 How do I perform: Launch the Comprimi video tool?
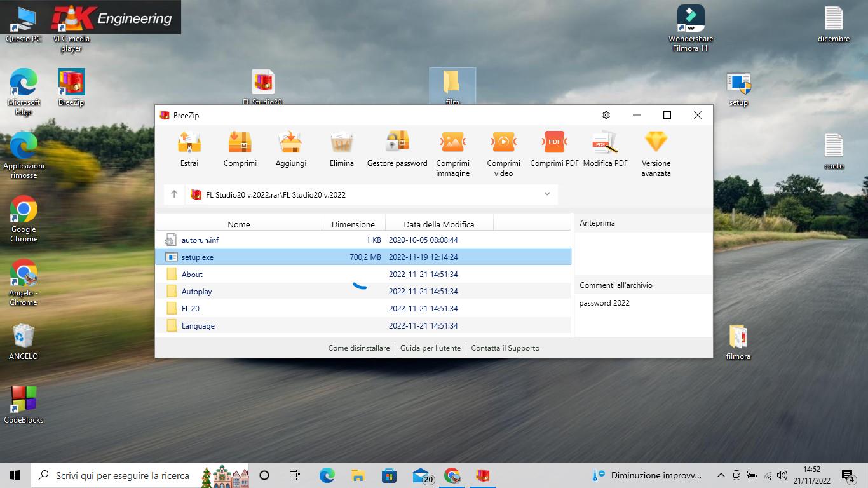[x=503, y=143]
